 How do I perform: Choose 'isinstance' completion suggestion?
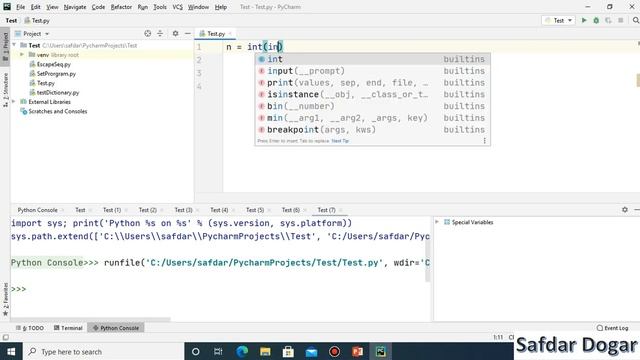click(373, 94)
